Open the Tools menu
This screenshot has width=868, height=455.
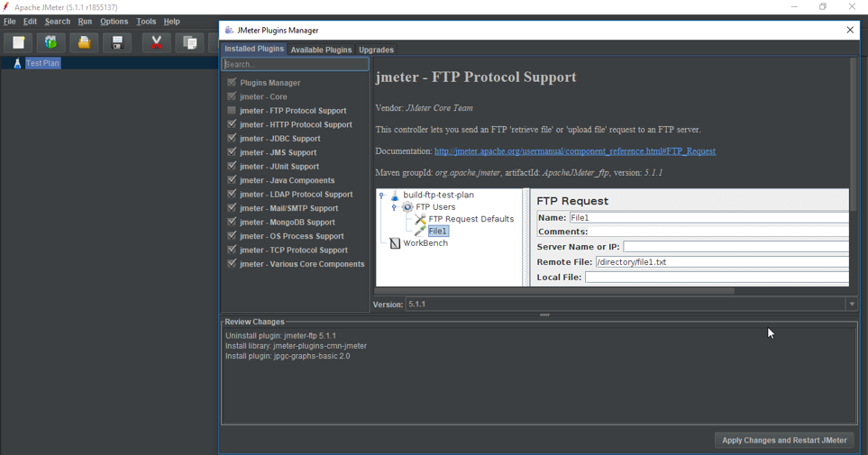pyautogui.click(x=146, y=22)
